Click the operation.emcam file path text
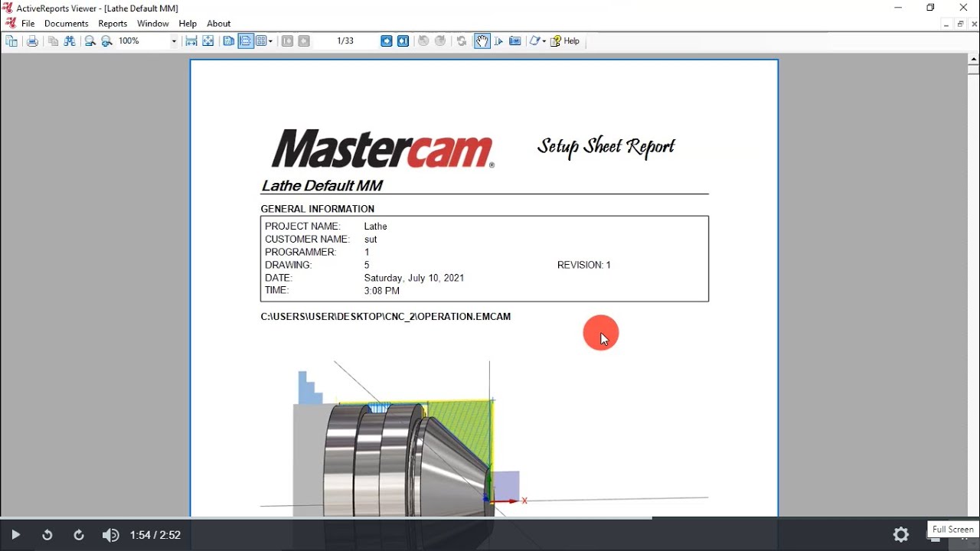This screenshot has height=551, width=980. 386,317
